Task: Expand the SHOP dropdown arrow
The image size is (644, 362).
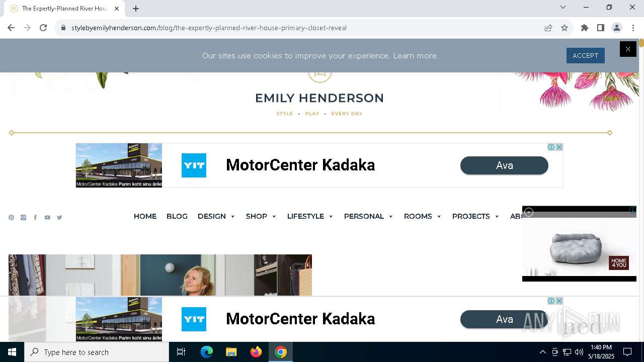Action: click(x=274, y=217)
